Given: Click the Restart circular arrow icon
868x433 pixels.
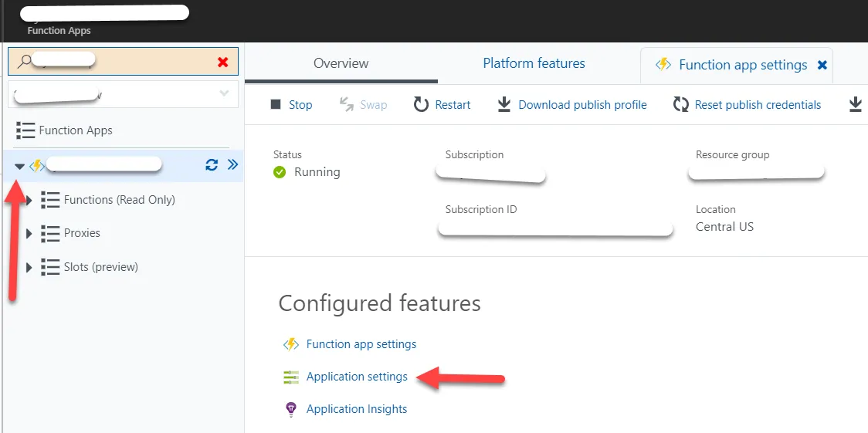Looking at the screenshot, I should coord(421,105).
